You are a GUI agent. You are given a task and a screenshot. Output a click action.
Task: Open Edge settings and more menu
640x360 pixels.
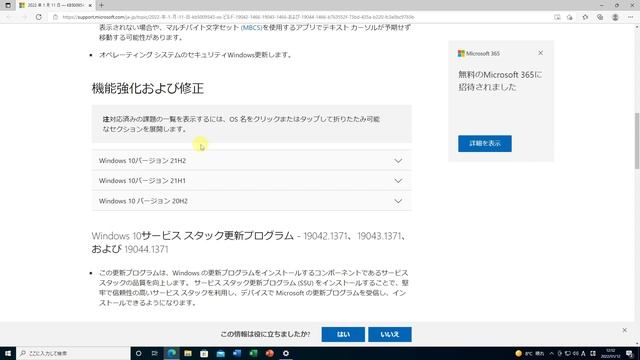[x=631, y=17]
